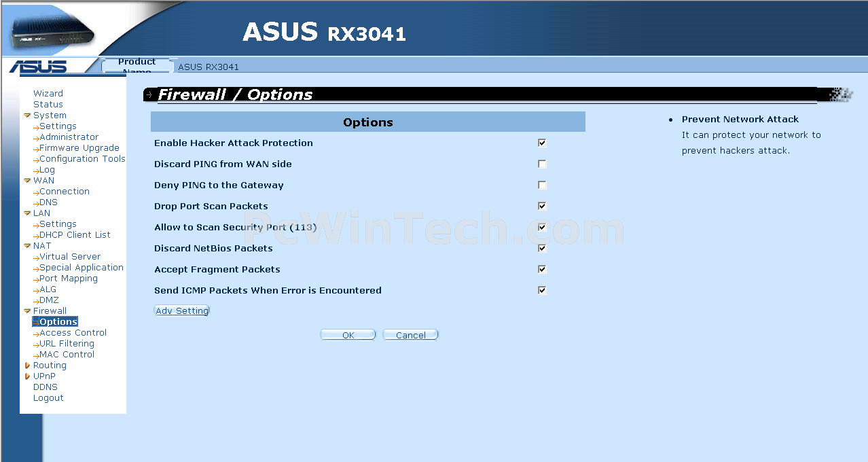This screenshot has width=868, height=462.
Task: Collapse the Firewall section arrow
Action: (27, 311)
